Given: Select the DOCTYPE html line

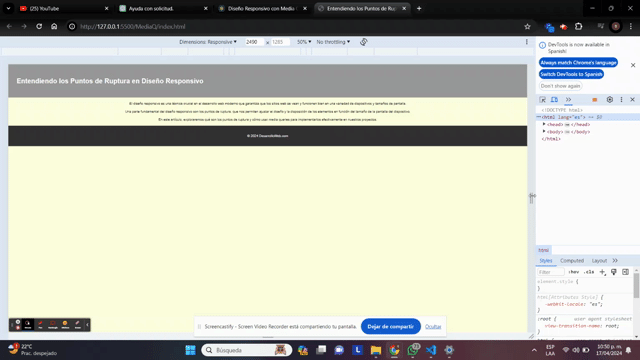Looking at the screenshot, I should (x=562, y=110).
